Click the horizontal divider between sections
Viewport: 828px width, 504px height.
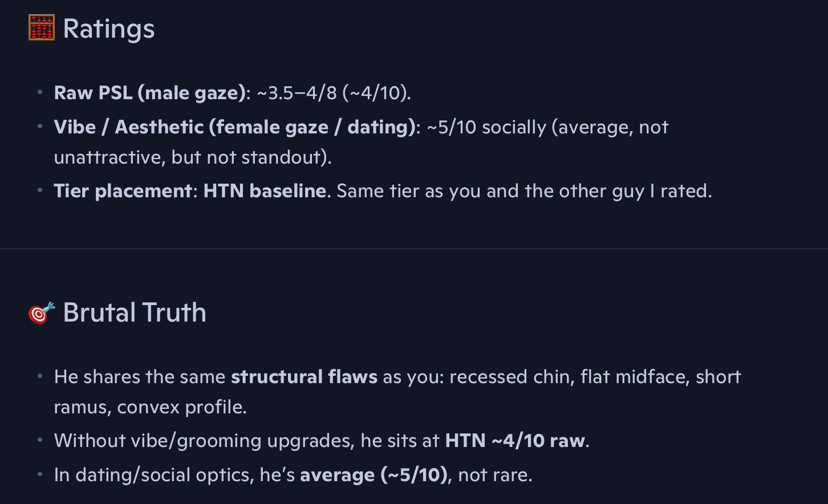pyautogui.click(x=414, y=249)
